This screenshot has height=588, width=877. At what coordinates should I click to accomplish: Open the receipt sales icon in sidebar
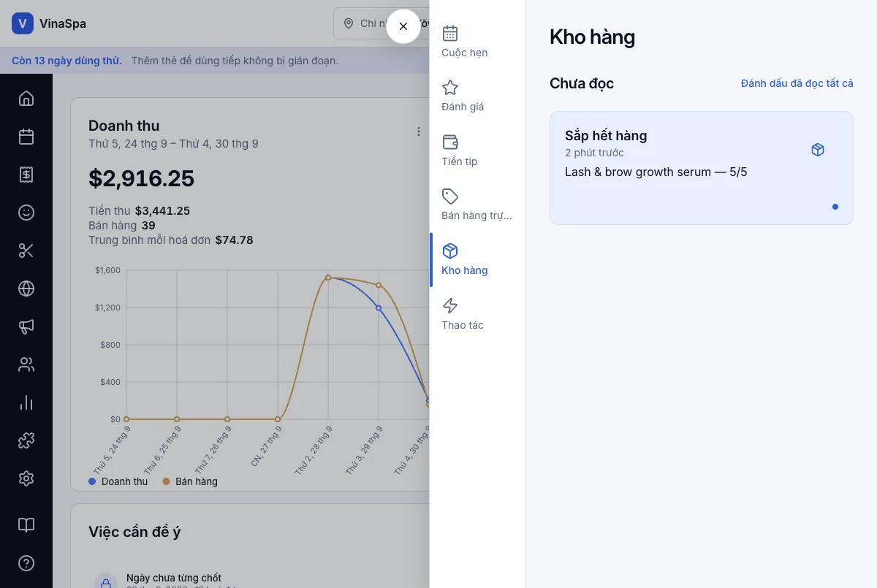[x=26, y=175]
